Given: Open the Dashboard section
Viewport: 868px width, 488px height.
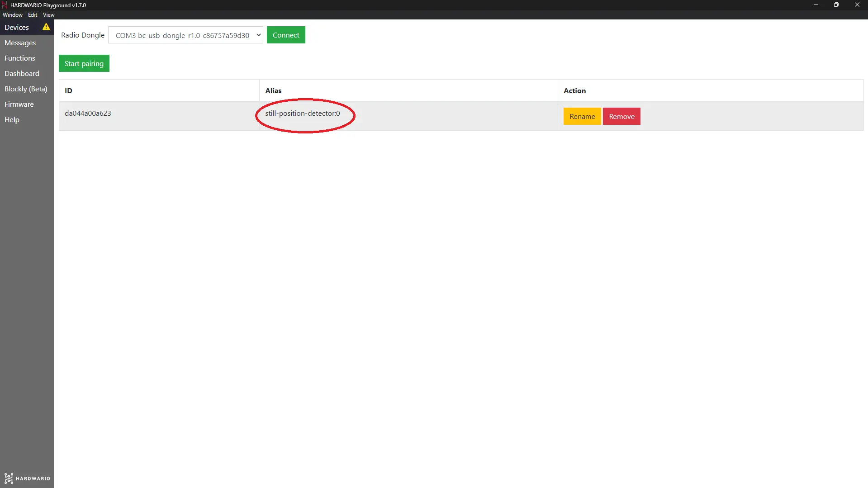Looking at the screenshot, I should click(27, 73).
